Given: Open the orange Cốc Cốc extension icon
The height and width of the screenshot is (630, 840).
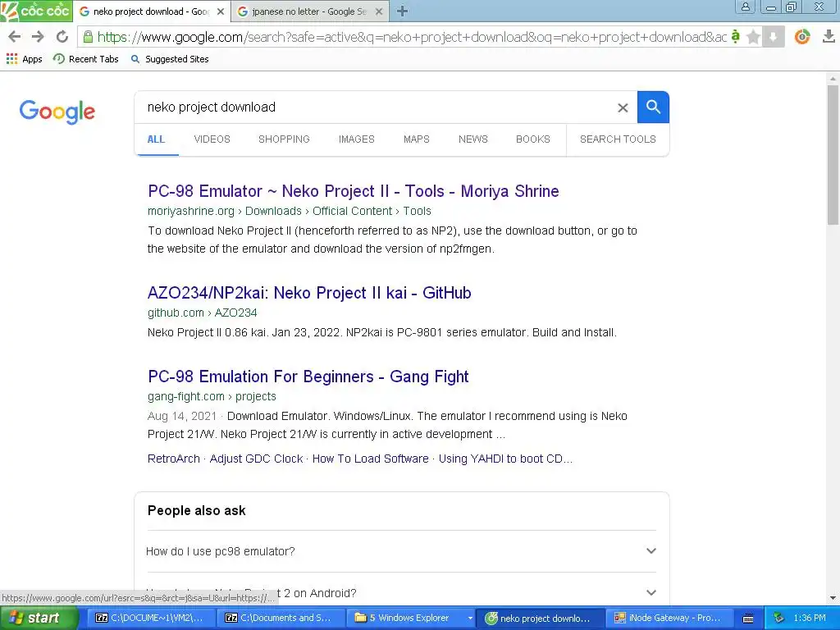Looking at the screenshot, I should [802, 36].
